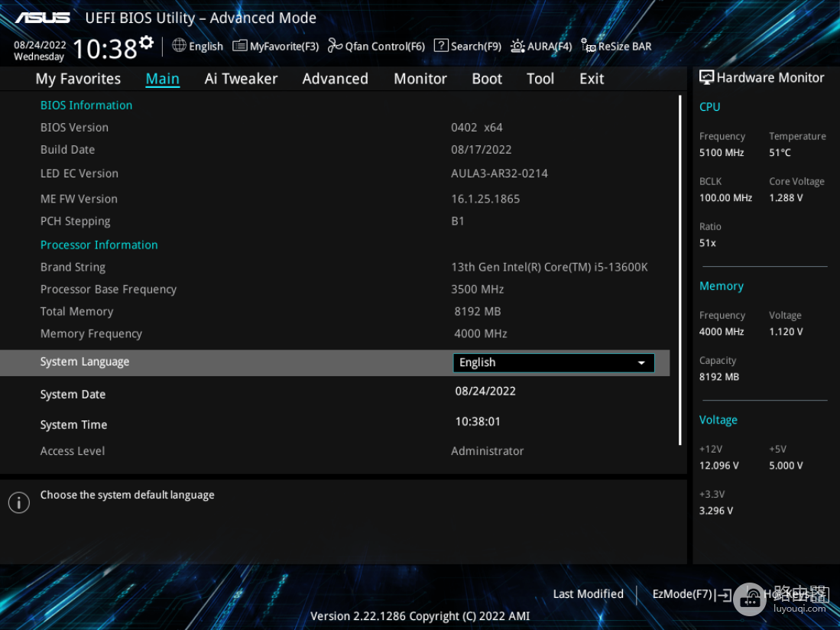Open AURA(F4) lighting icon
This screenshot has height=630, width=840.
point(517,46)
